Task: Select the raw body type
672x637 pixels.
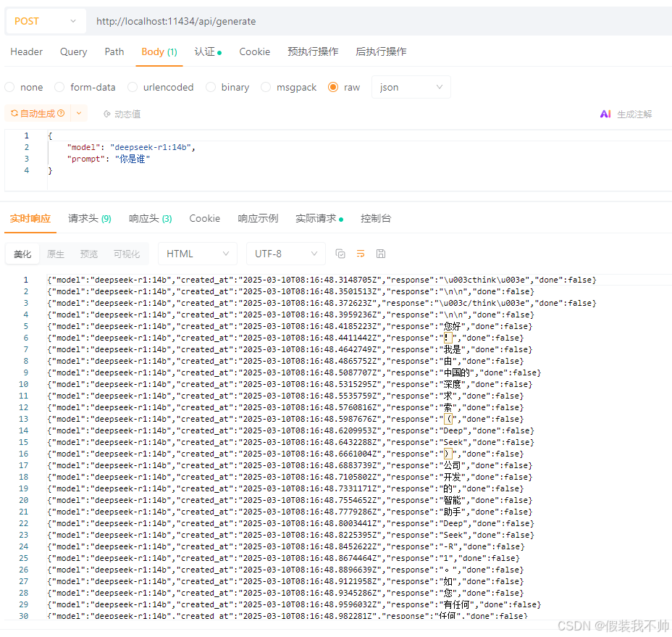Action: coord(333,87)
